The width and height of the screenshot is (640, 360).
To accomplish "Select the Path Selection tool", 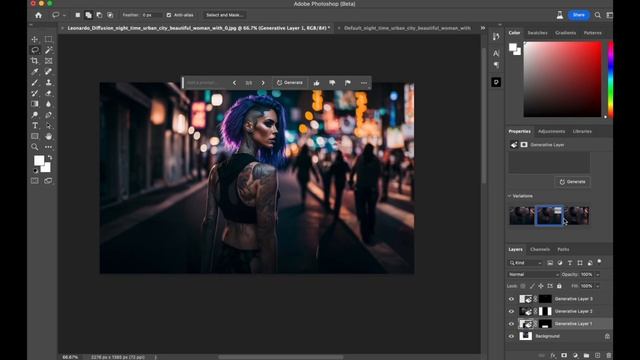I will coord(49,125).
